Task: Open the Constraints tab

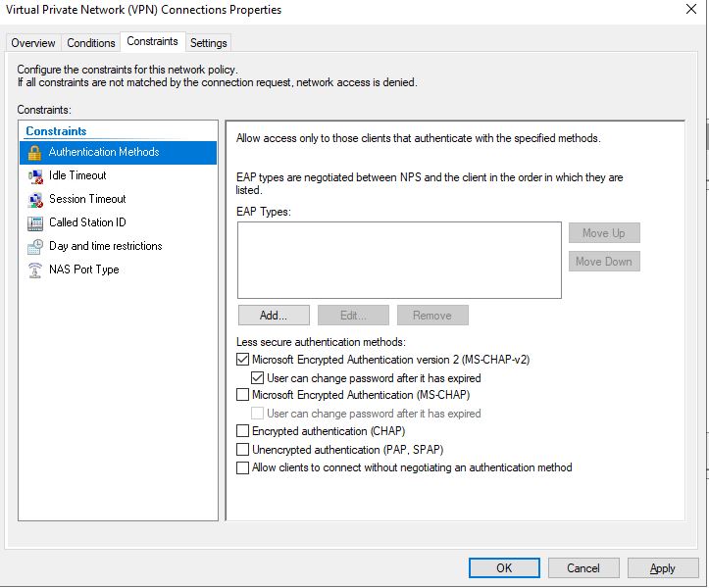Action: click(x=152, y=41)
